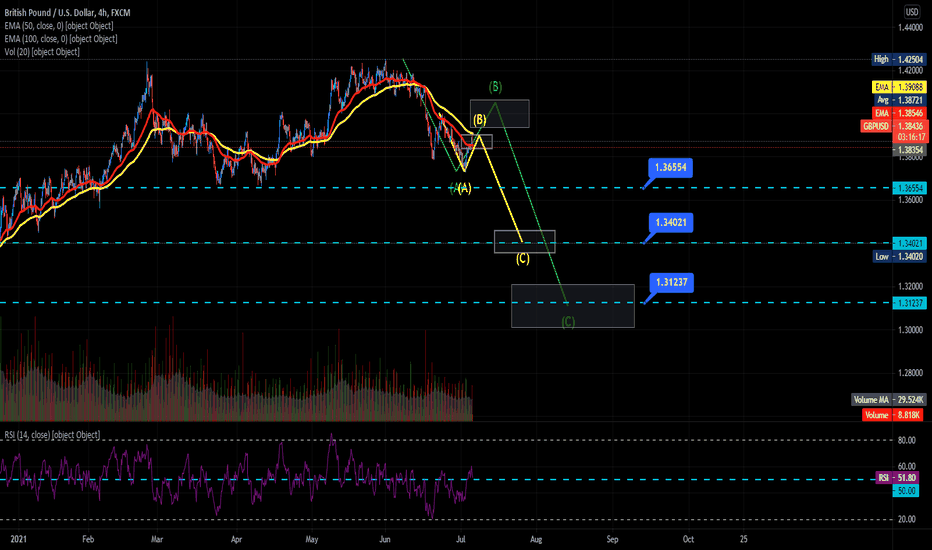Click the Oct label on the time axis
This screenshot has height=550, width=932.
coord(688,539)
